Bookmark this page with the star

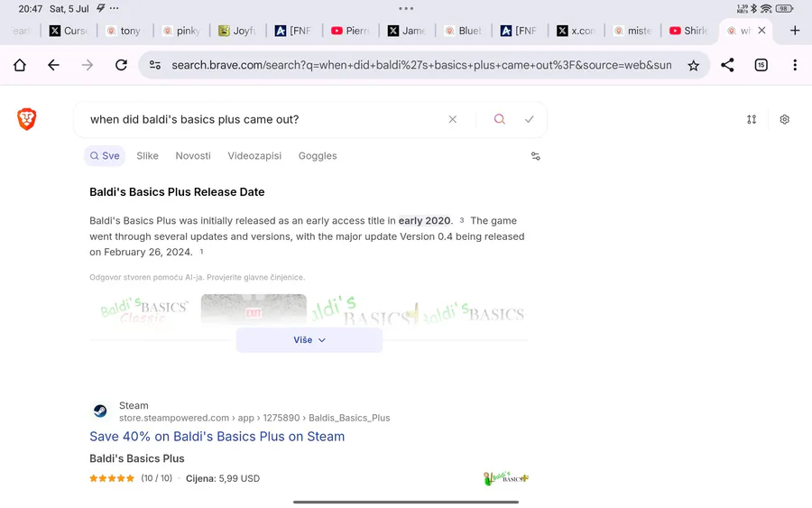694,65
